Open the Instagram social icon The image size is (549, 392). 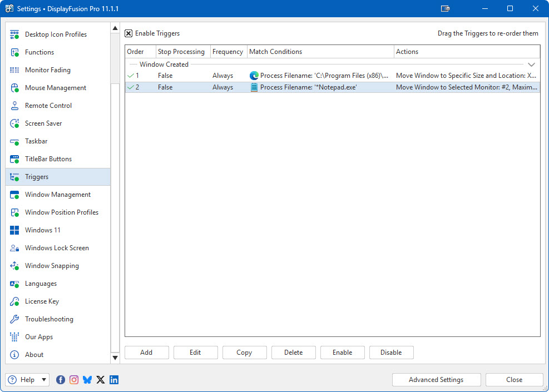point(74,380)
